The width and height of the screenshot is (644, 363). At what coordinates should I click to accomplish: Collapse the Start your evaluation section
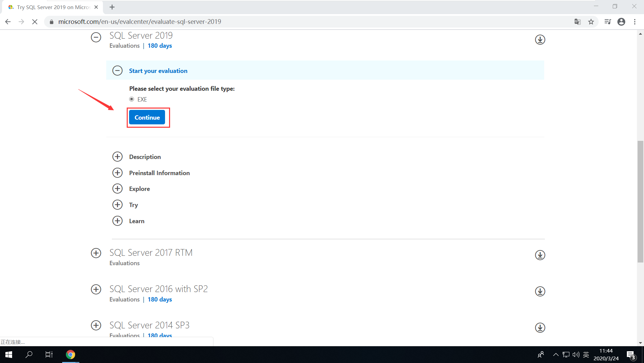(117, 71)
